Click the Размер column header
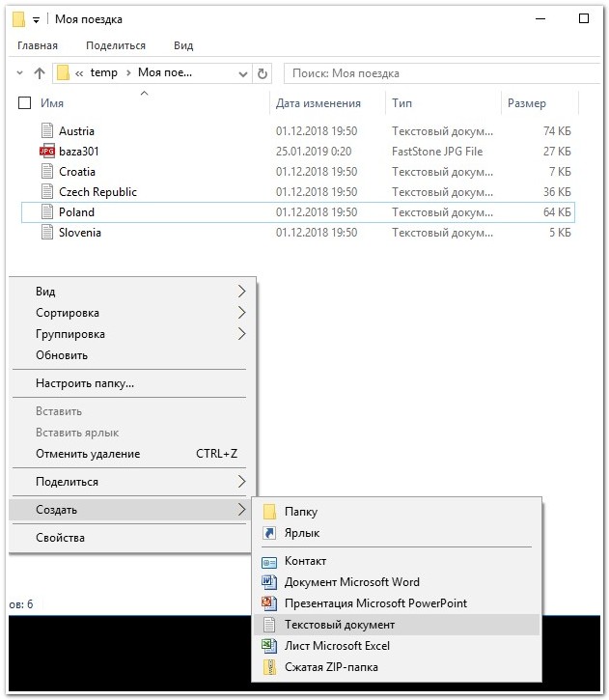Screen dimensions: 609x700 coord(526,103)
